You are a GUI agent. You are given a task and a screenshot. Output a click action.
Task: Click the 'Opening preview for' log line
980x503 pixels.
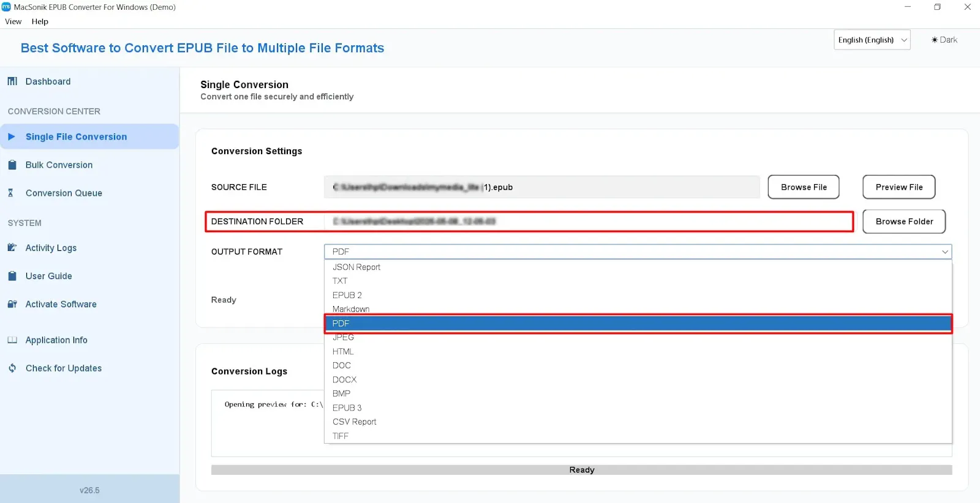273,404
